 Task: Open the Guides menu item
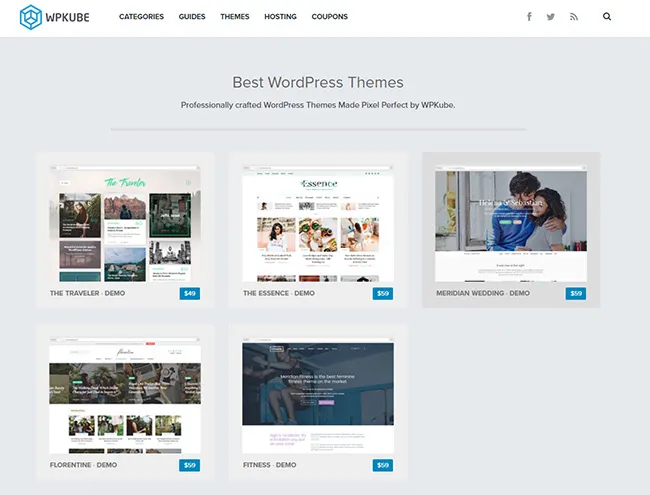pos(192,17)
